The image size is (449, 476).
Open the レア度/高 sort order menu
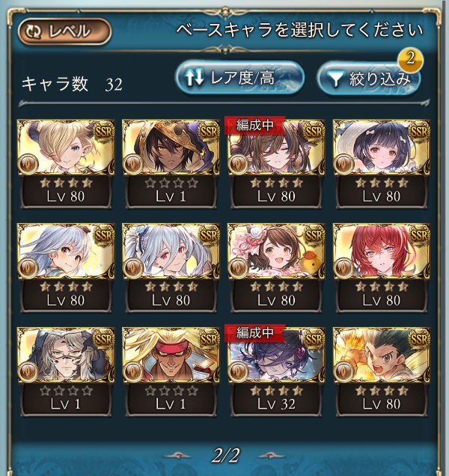pos(239,78)
